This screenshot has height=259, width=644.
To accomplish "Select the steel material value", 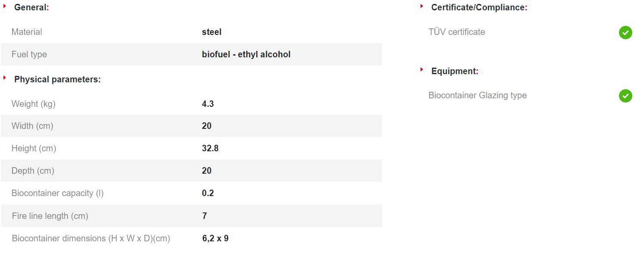I will tap(211, 32).
